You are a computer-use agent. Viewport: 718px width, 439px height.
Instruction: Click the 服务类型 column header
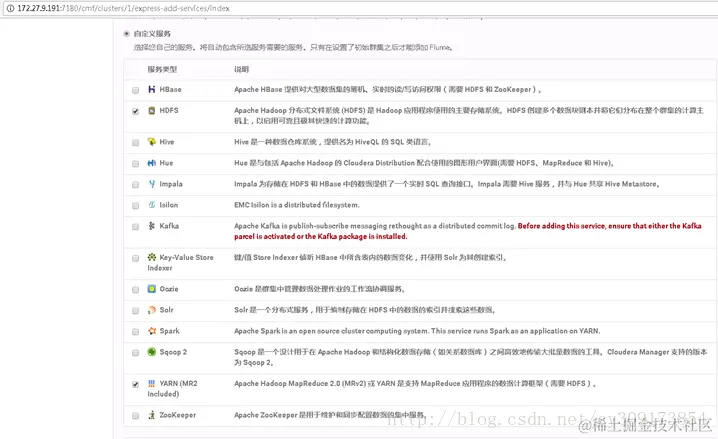(162, 69)
